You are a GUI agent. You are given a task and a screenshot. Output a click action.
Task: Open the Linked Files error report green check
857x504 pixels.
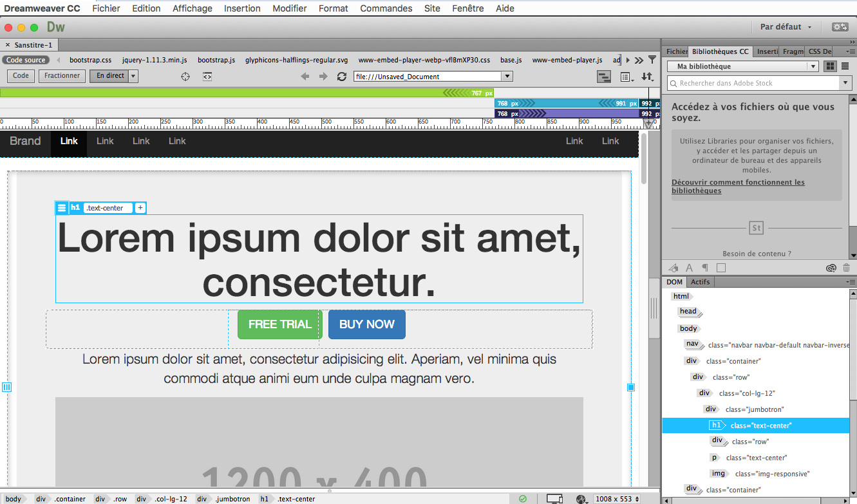coord(523,498)
